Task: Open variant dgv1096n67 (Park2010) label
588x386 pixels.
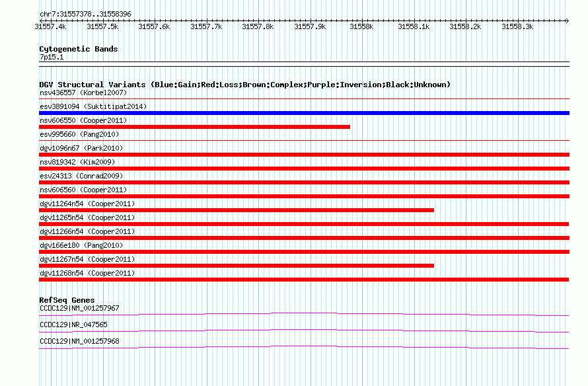Action: pos(81,148)
